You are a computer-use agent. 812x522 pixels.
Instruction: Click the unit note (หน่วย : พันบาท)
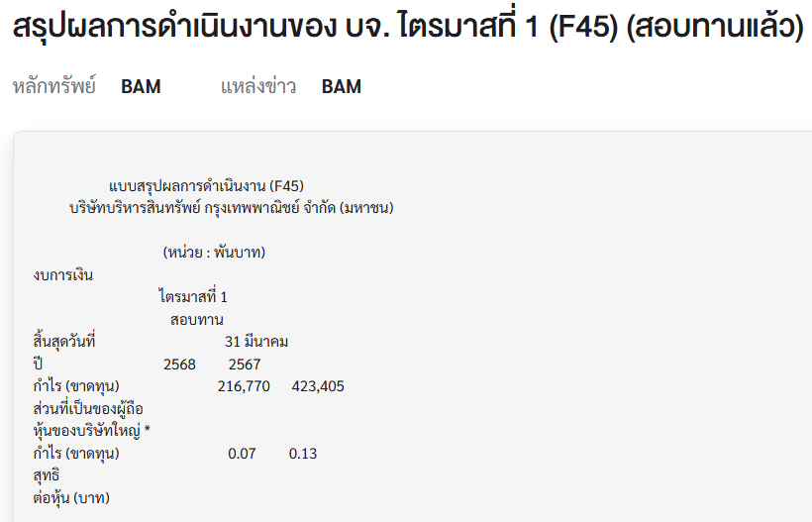tap(214, 253)
